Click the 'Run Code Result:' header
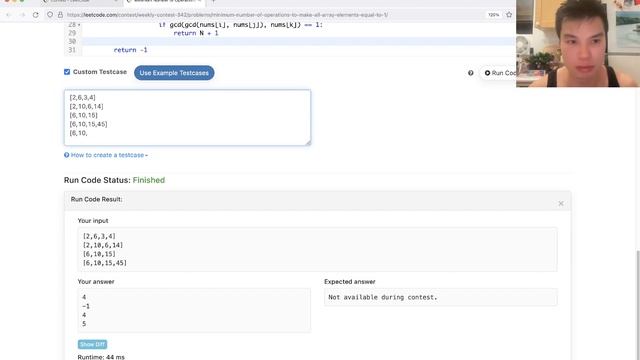The height and width of the screenshot is (360, 640). coord(96,199)
